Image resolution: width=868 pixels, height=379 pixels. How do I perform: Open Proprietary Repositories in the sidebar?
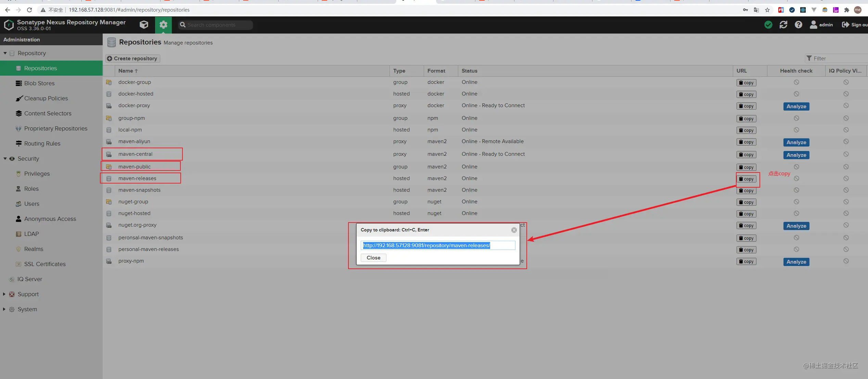tap(51, 128)
